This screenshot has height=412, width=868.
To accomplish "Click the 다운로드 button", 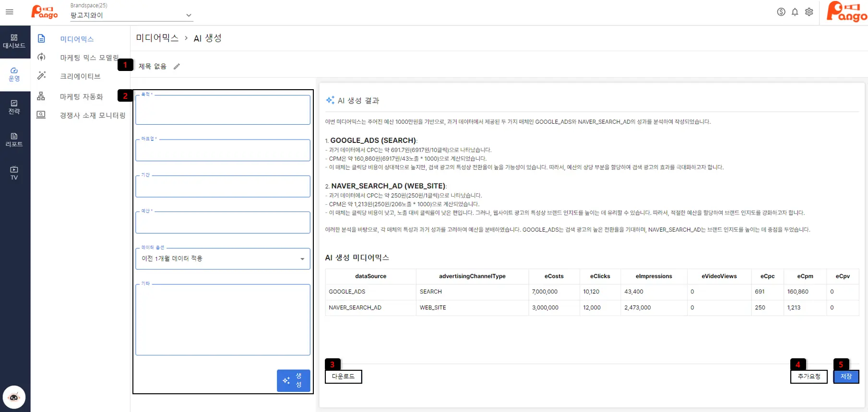I will point(344,377).
